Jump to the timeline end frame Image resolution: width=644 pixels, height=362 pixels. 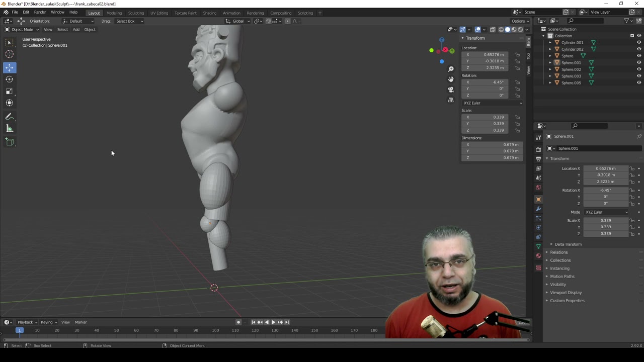(287, 322)
